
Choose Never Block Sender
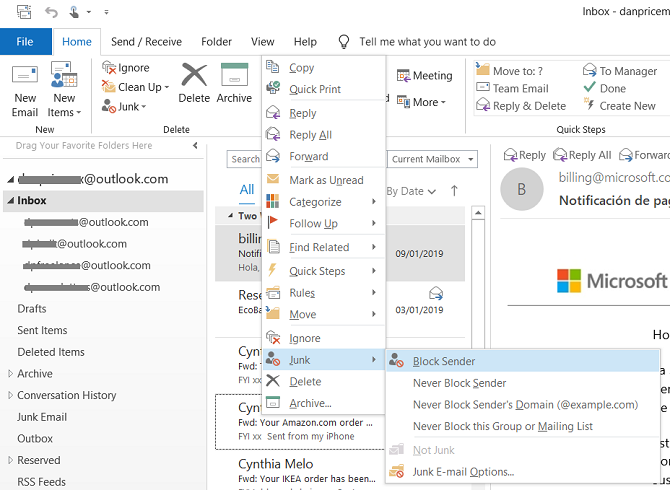(523, 383)
